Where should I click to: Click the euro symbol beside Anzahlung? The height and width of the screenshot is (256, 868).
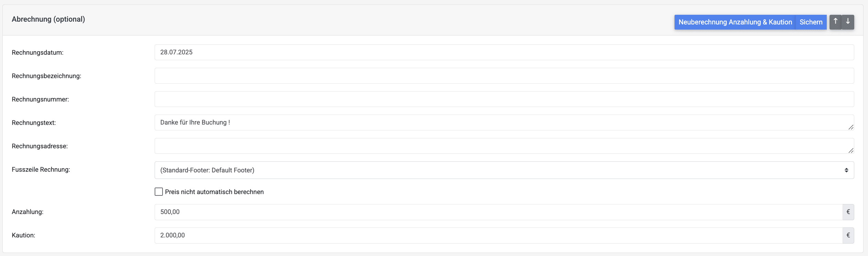[848, 212]
